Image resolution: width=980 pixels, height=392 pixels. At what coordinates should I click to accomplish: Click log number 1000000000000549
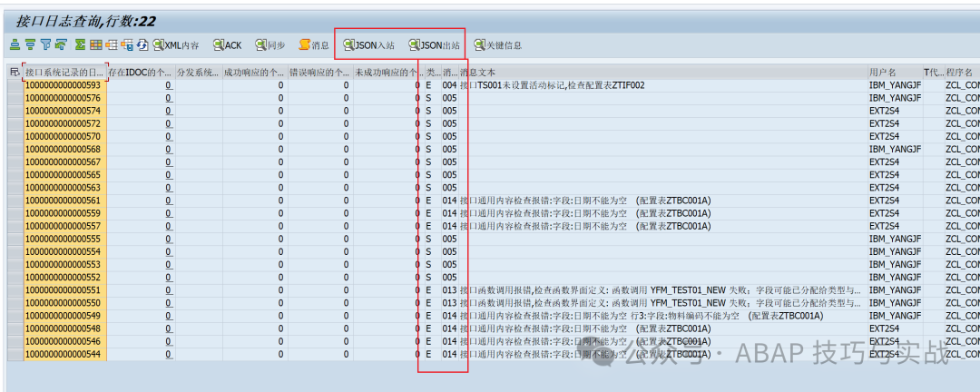[x=63, y=316]
